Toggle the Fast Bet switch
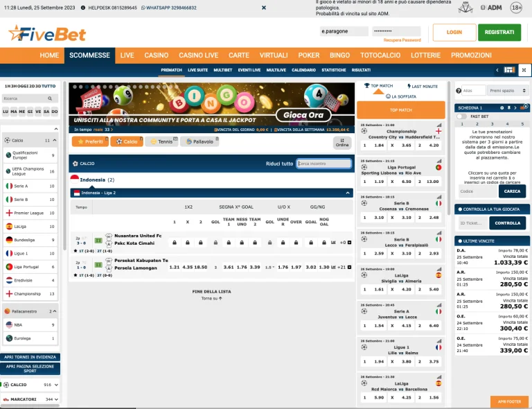 (x=461, y=116)
